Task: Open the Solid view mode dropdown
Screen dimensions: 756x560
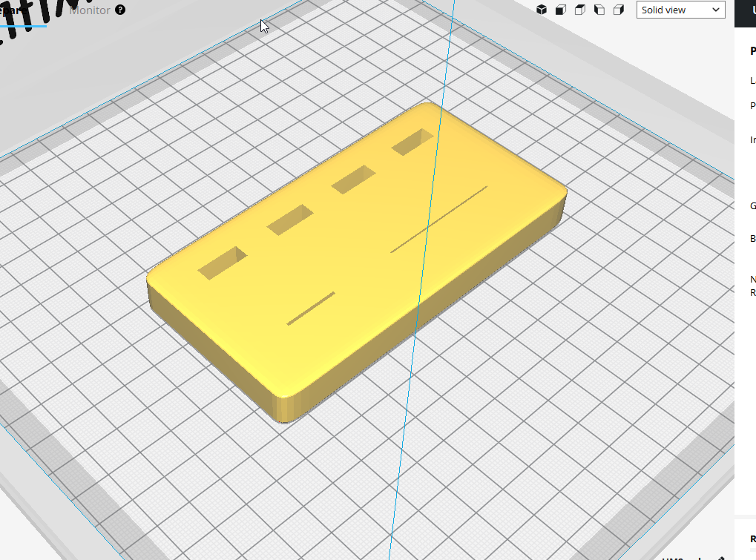Action: click(681, 10)
